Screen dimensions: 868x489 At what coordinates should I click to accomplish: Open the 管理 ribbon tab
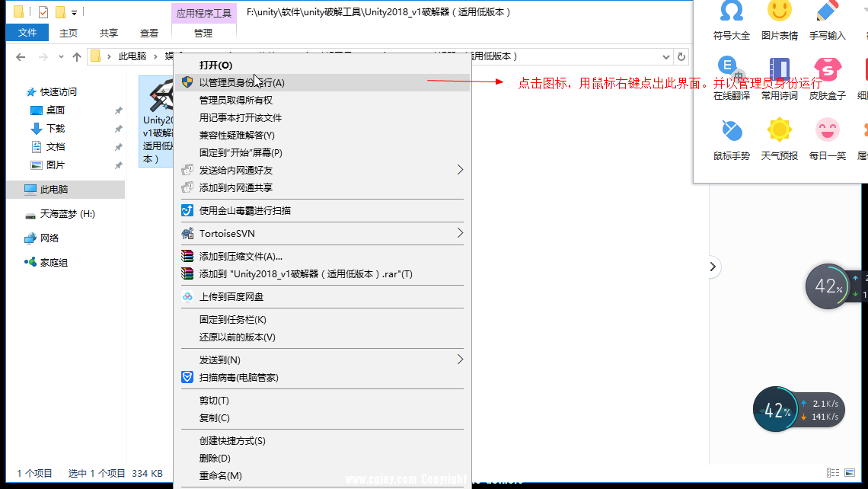203,34
